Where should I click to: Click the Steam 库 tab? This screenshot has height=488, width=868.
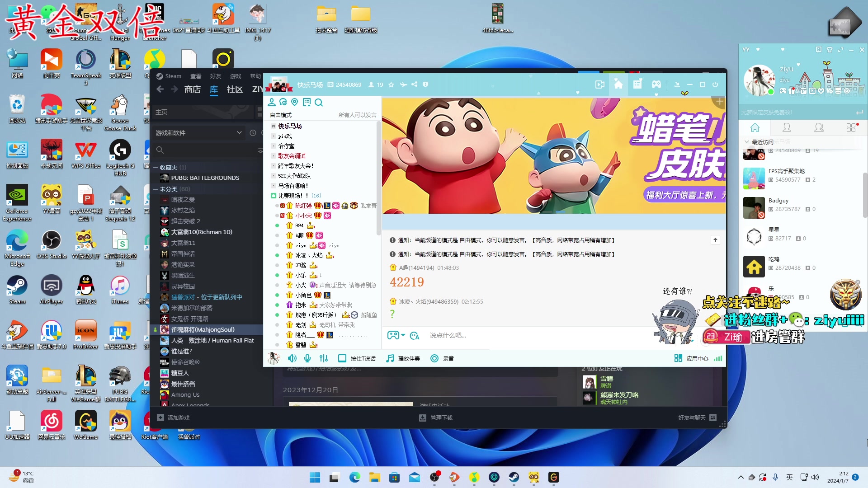(214, 89)
